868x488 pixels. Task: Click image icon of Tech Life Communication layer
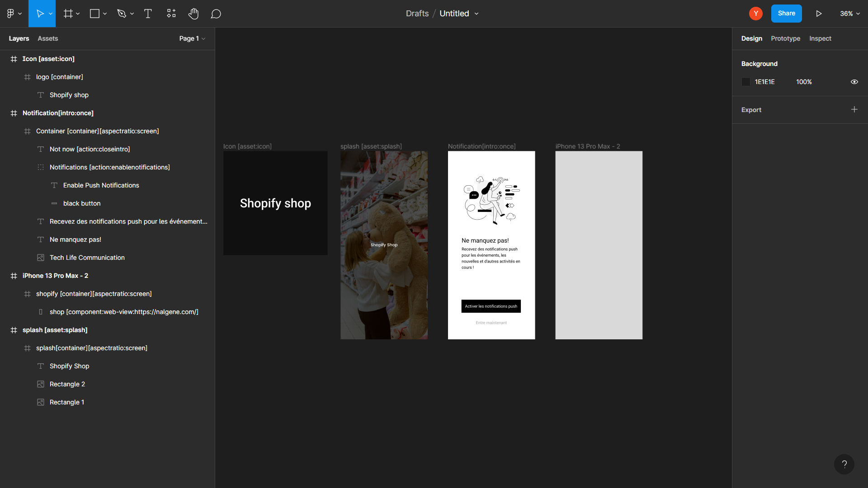(x=41, y=258)
